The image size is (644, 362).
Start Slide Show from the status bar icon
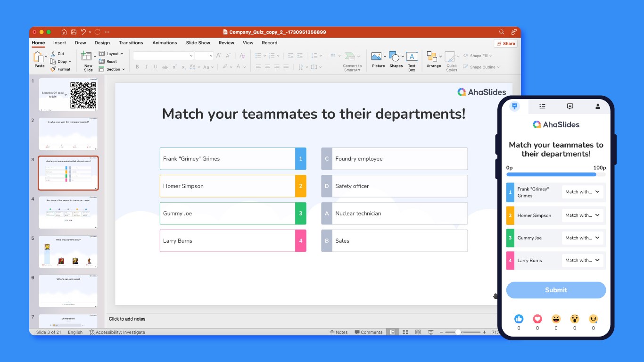coord(430,332)
